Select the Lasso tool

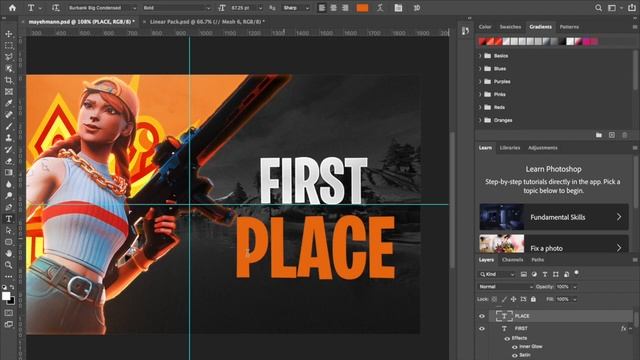9,57
